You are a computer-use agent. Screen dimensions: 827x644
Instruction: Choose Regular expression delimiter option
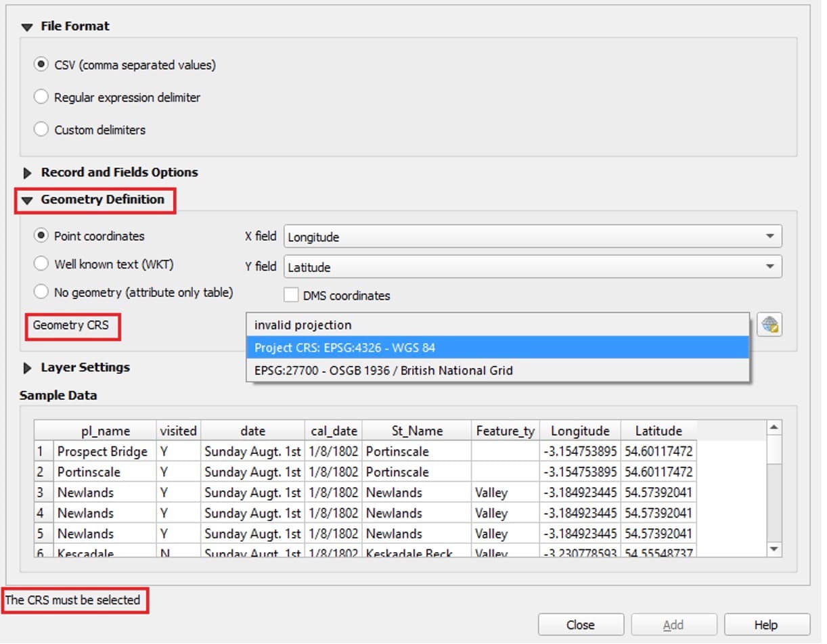tap(41, 97)
